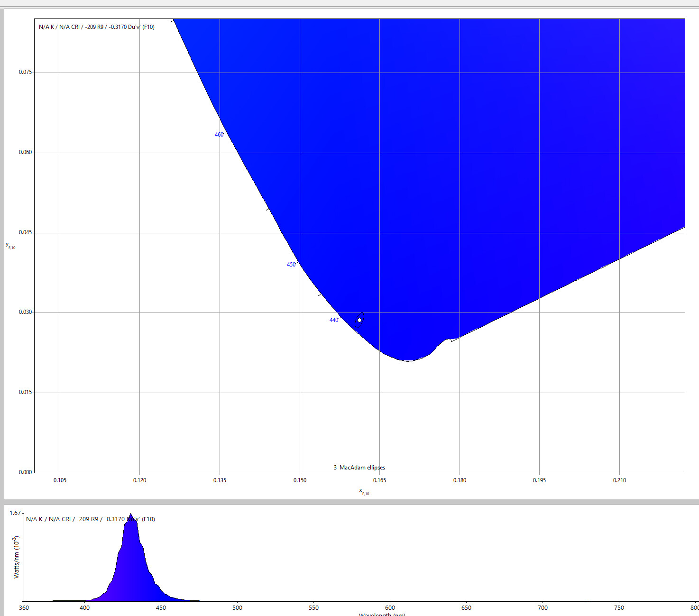This screenshot has width=699, height=616.
Task: Click the 440 nm spectral locus label
Action: tap(334, 320)
